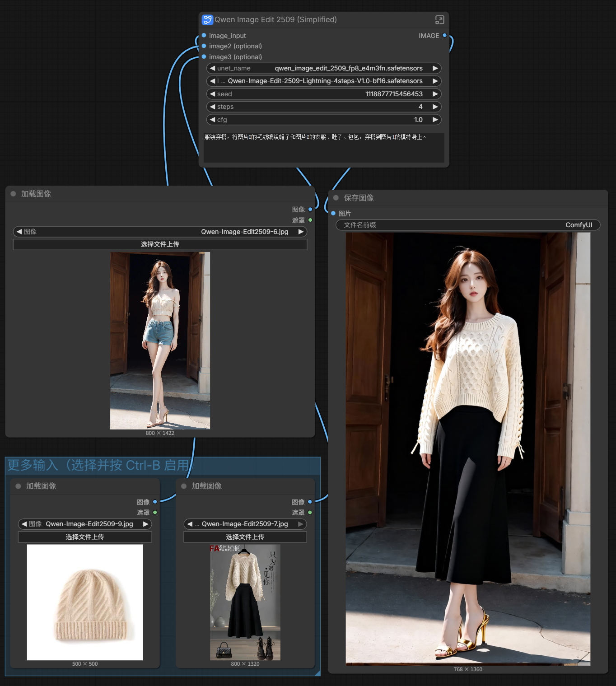The height and width of the screenshot is (686, 616).
Task: Increase the steps value with right arrow
Action: (435, 107)
